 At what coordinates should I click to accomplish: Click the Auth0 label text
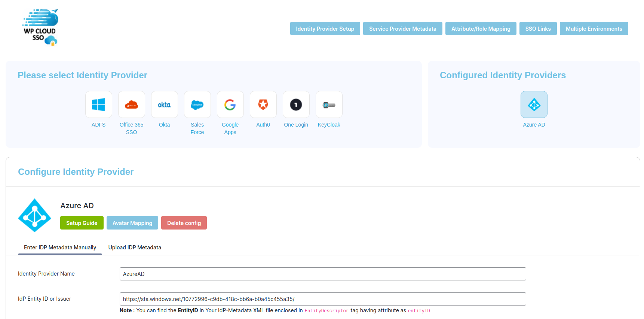[x=263, y=125]
